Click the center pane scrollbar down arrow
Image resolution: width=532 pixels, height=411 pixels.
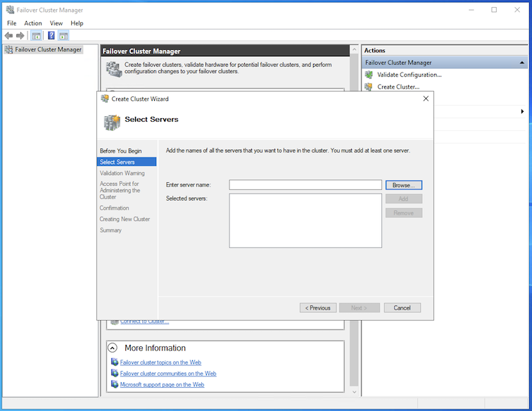[354, 392]
